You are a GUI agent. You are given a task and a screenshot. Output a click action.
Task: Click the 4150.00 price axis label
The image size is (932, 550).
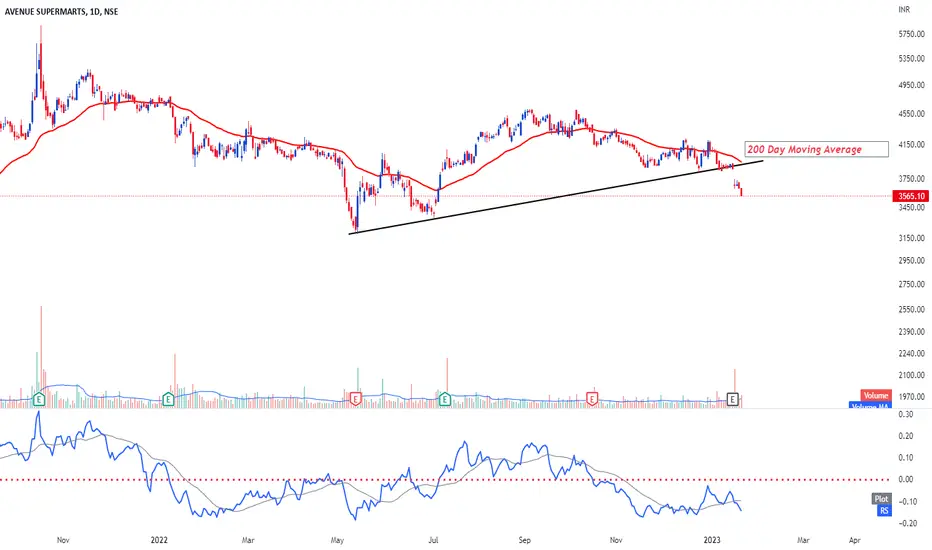coord(912,144)
